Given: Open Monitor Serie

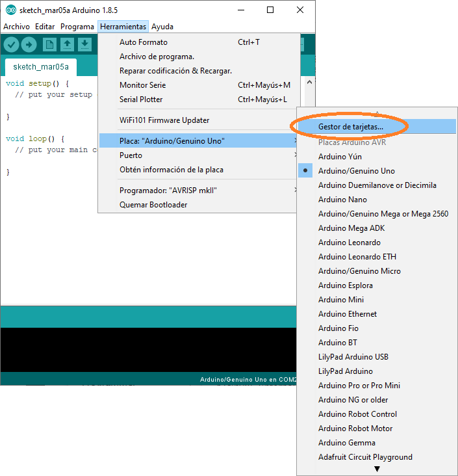Looking at the screenshot, I should coord(197,85).
